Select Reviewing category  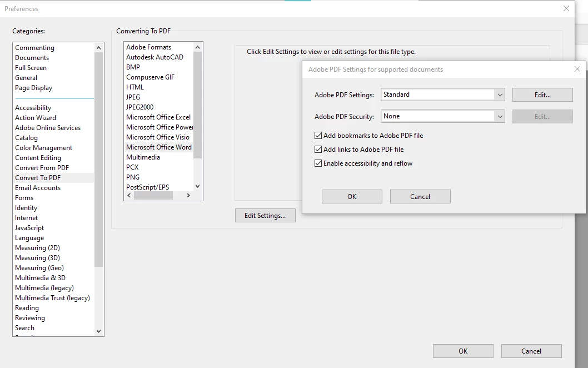(x=29, y=318)
